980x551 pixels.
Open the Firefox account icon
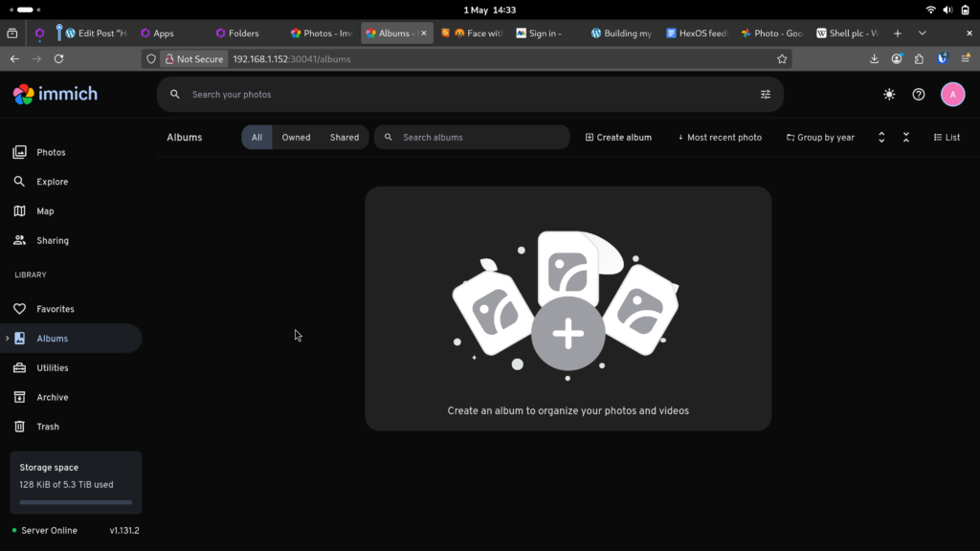pyautogui.click(x=896, y=58)
